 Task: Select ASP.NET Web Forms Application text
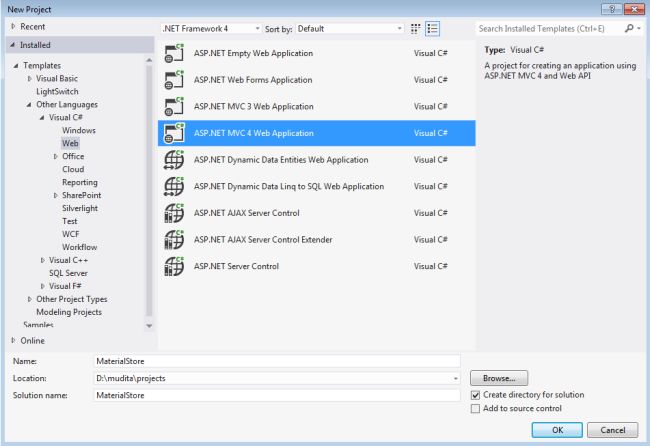pyautogui.click(x=253, y=80)
